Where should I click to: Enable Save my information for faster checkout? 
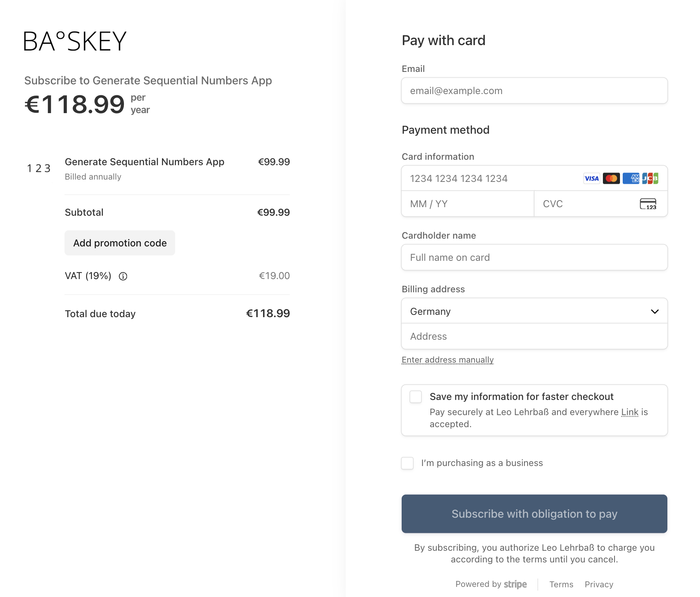[x=416, y=397]
